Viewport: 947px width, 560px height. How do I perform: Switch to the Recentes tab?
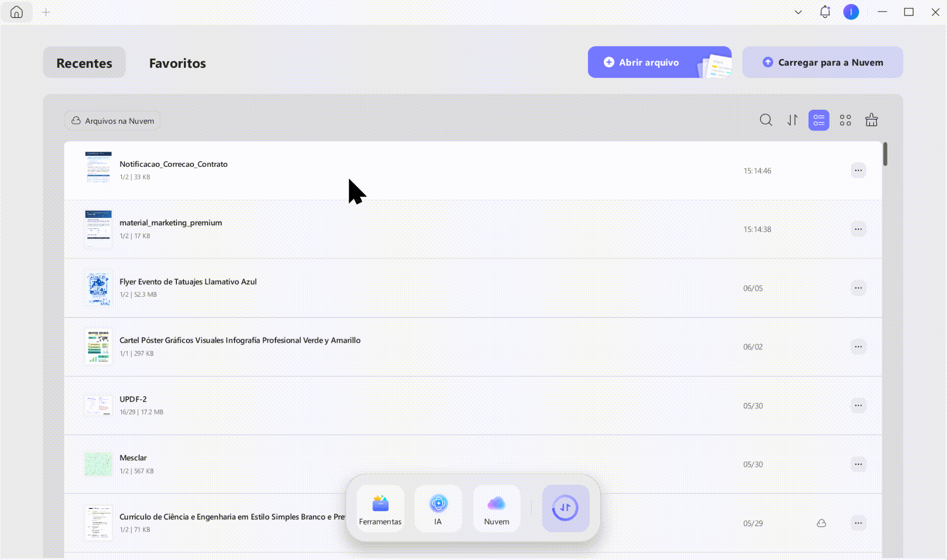point(84,63)
